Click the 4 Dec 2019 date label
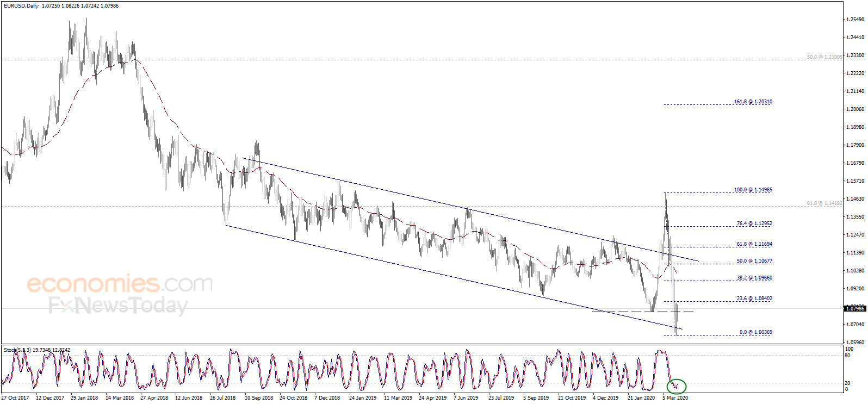Image resolution: width=868 pixels, height=404 pixels. click(605, 398)
